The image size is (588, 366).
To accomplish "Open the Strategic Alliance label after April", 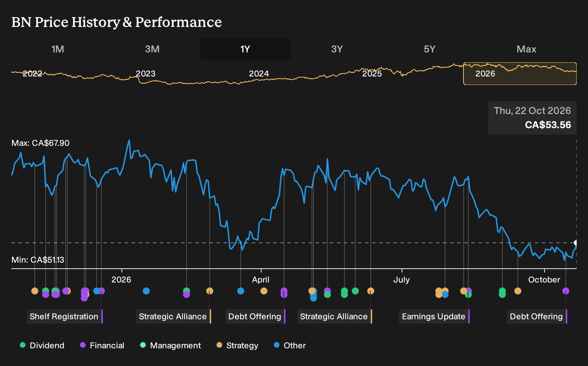I will coord(334,316).
